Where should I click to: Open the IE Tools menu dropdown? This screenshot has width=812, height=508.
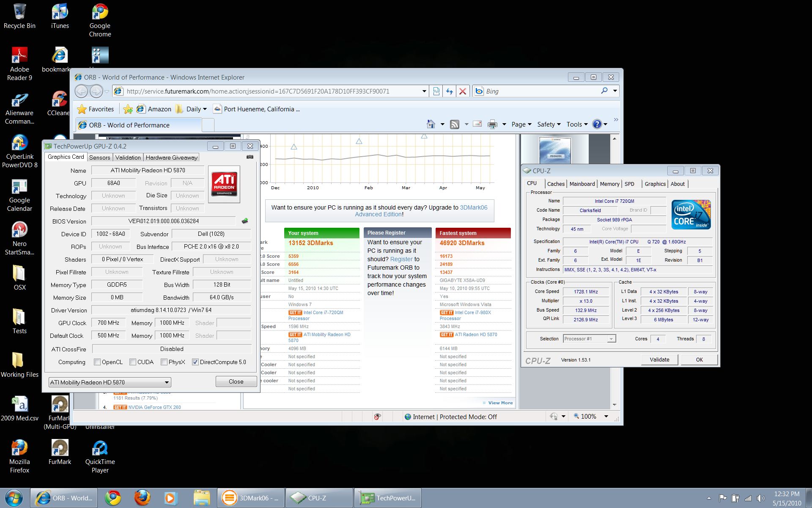(x=577, y=124)
